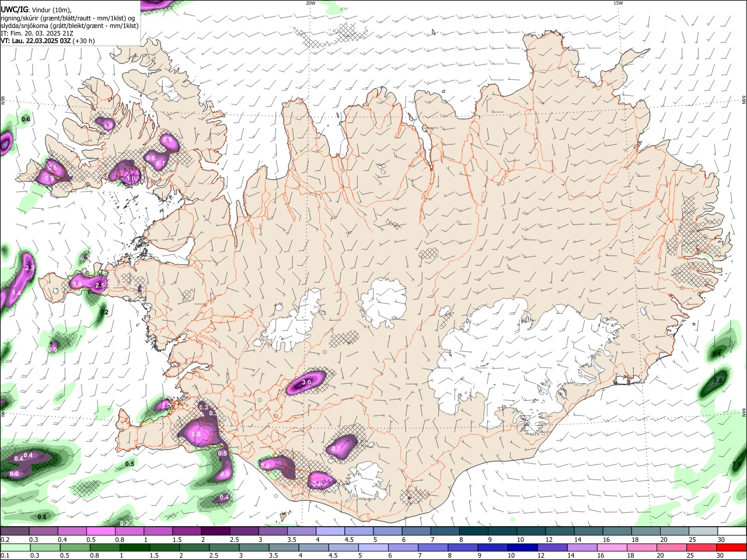Screen dimensions: 747x560
Task: Click the '2.8' value in green eastern blob
Action: pos(718,380)
